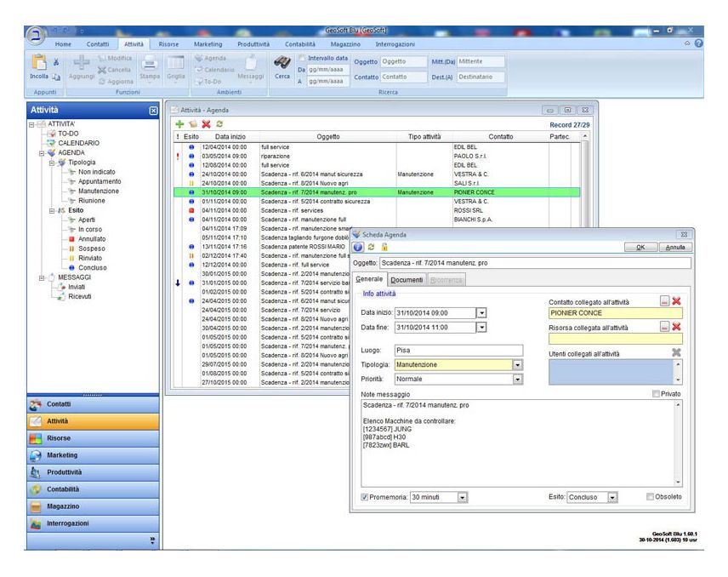
Task: Click the Da date field in Ricerca
Action: pyautogui.click(x=328, y=70)
